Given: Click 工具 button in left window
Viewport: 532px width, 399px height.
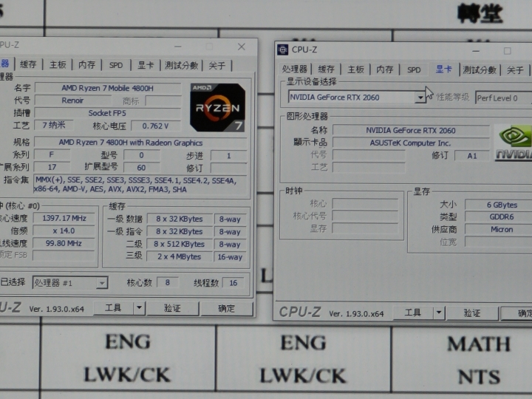Looking at the screenshot, I should [113, 307].
